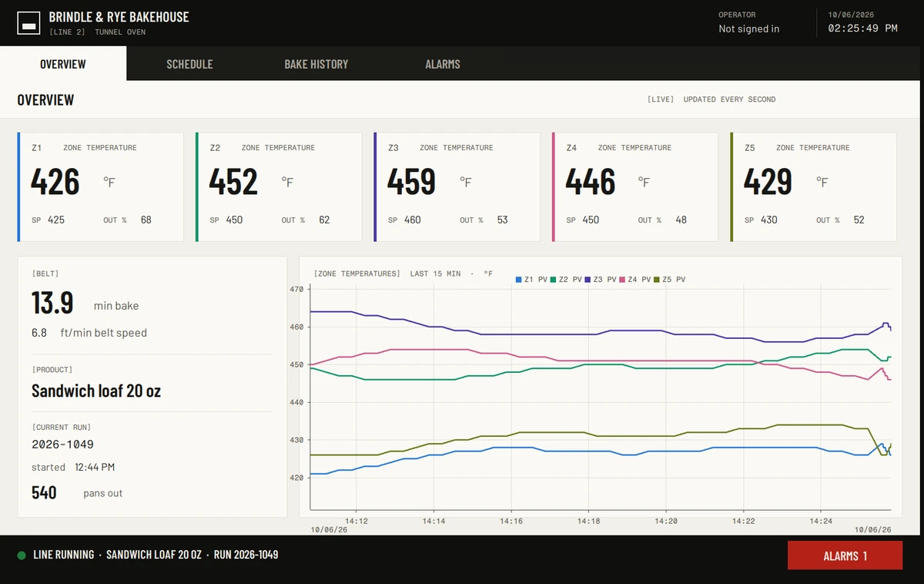Switch to the Overview tab

point(63,64)
